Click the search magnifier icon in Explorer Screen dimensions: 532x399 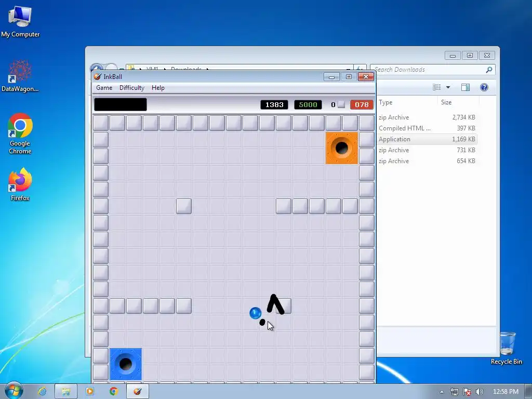[x=489, y=70]
